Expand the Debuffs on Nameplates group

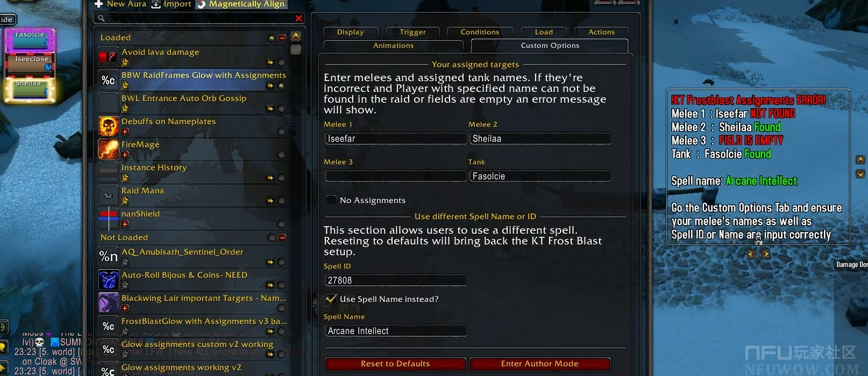coord(125,132)
